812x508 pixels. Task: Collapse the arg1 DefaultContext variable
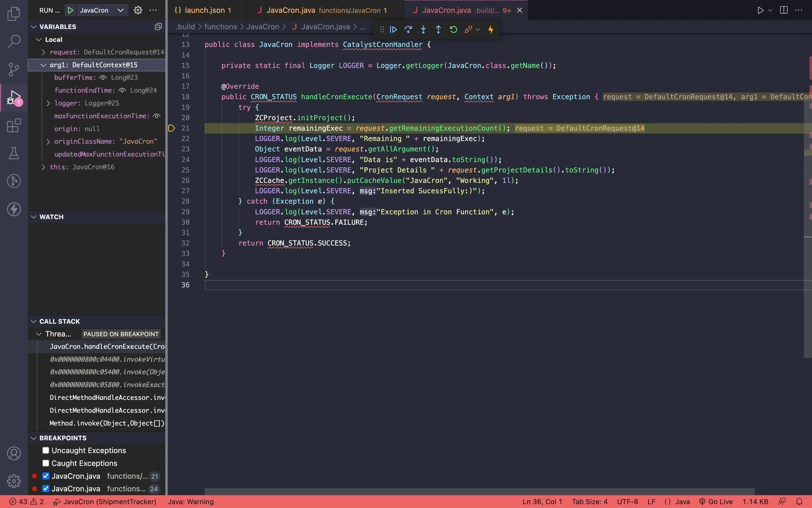43,65
